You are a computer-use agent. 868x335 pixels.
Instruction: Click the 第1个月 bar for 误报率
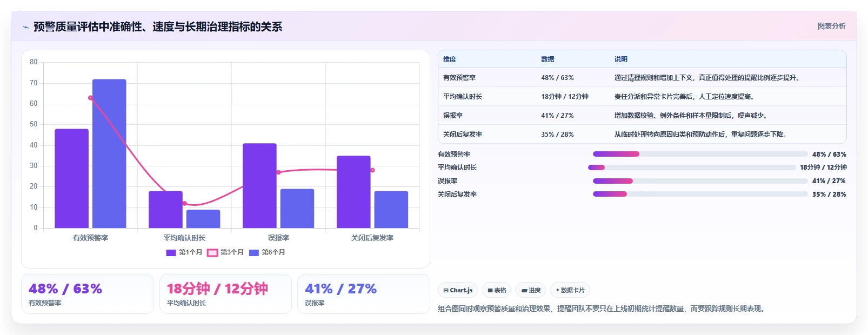tap(259, 186)
